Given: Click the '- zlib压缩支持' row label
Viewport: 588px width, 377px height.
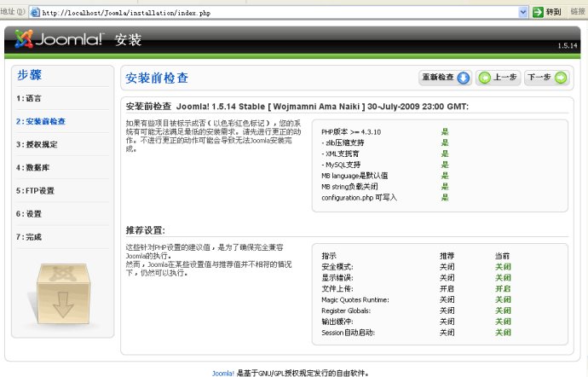Looking at the screenshot, I should point(343,143).
